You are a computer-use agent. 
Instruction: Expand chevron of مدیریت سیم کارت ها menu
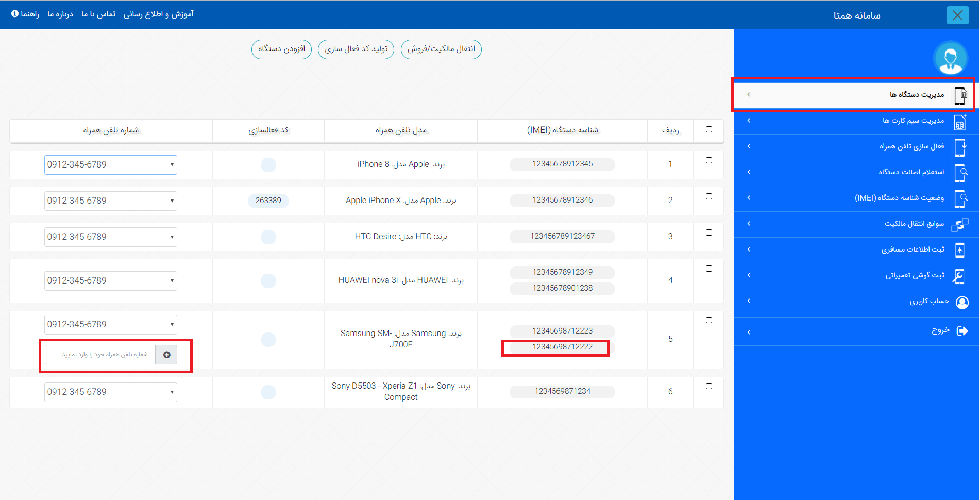[749, 121]
